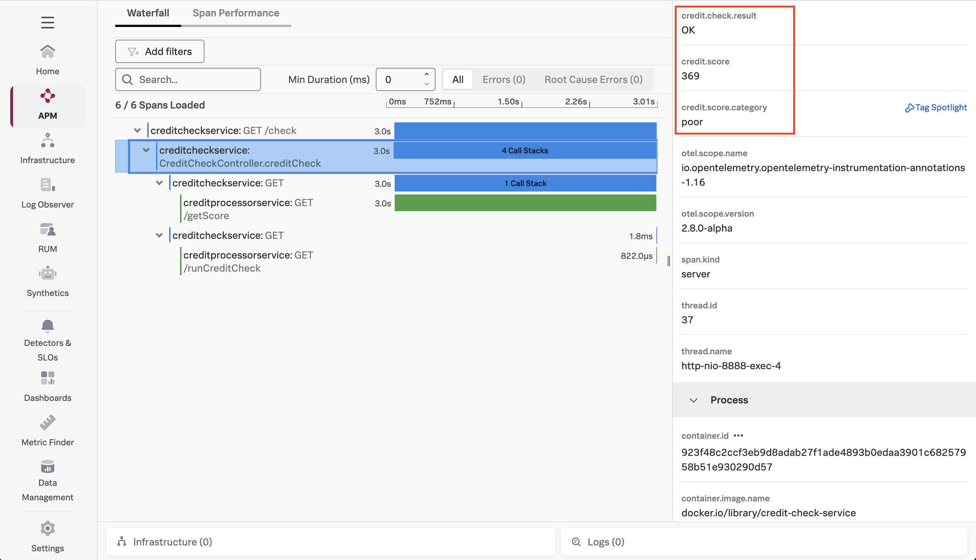
Task: Open Infrastructure from the sidebar
Action: coord(47,149)
